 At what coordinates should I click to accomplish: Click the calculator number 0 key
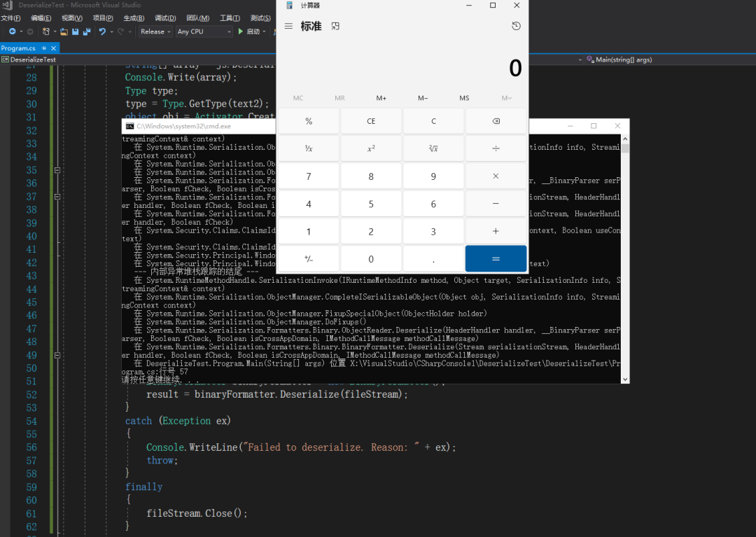(x=371, y=259)
